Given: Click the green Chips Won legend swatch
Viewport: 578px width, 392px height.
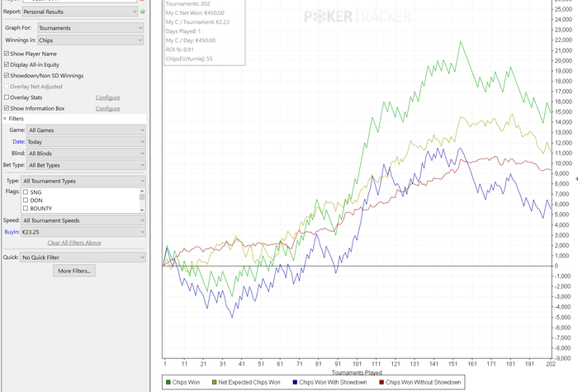Looking at the screenshot, I should click(x=168, y=382).
